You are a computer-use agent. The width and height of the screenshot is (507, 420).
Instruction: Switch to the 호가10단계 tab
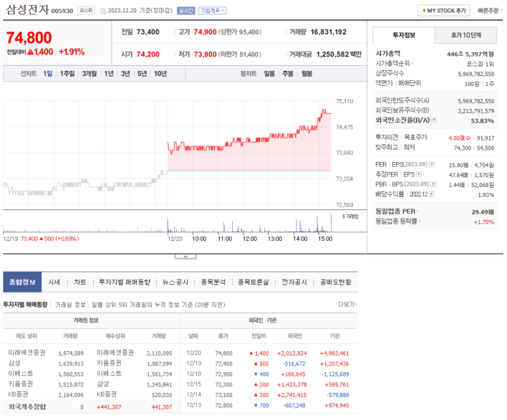pos(466,35)
